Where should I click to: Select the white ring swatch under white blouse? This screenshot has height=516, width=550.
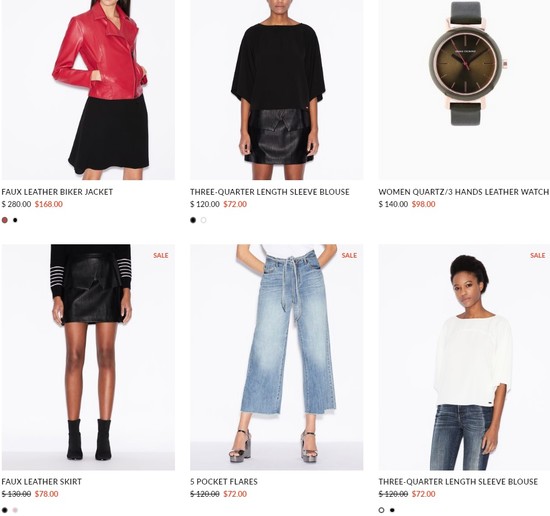[382, 510]
